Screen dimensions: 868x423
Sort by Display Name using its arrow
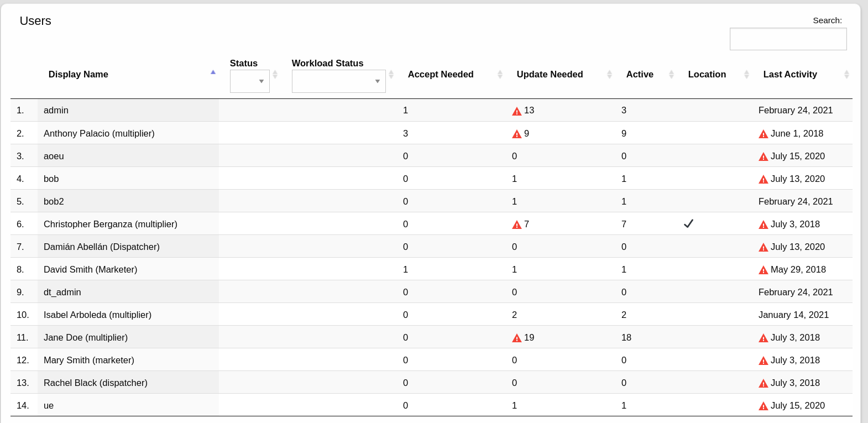[213, 72]
